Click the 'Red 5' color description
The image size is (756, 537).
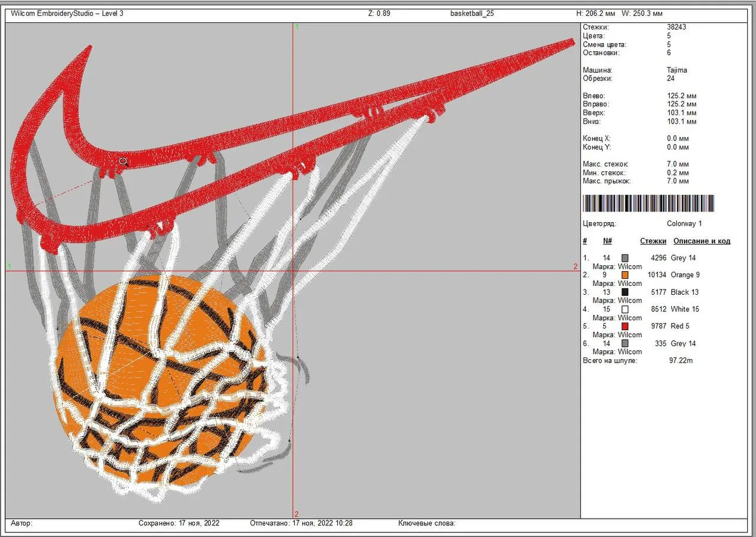coord(680,326)
